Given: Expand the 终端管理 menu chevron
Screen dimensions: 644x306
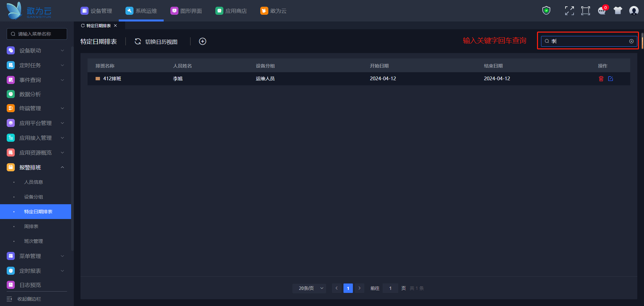Looking at the screenshot, I should pos(62,108).
